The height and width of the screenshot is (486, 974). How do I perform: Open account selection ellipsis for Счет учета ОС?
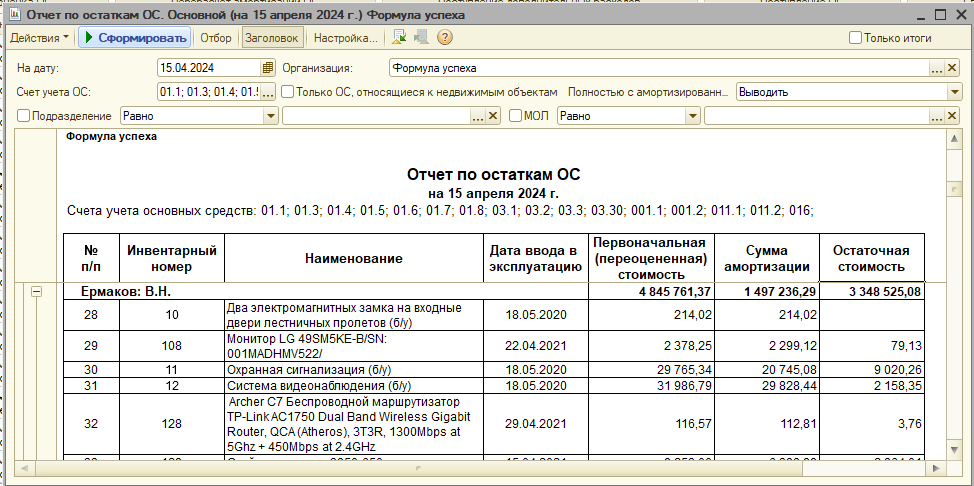268,92
